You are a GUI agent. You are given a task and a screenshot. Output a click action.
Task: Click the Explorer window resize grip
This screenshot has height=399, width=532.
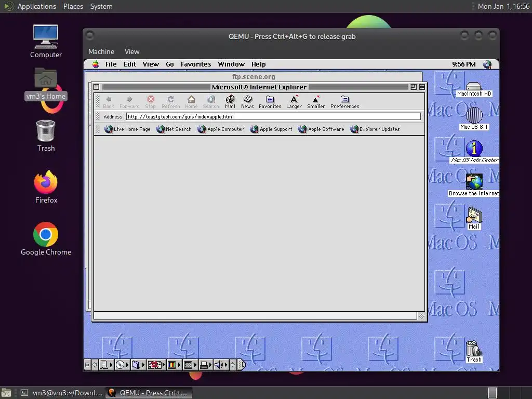coord(421,316)
